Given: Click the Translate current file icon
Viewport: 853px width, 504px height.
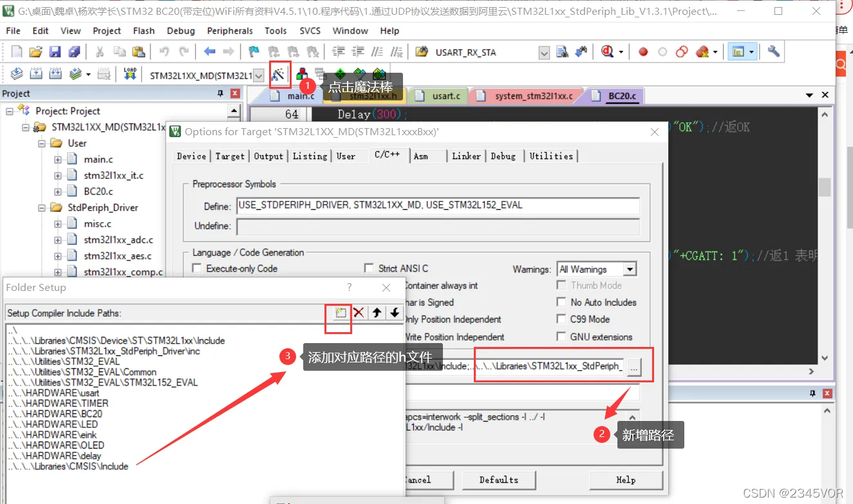Looking at the screenshot, I should (x=17, y=75).
